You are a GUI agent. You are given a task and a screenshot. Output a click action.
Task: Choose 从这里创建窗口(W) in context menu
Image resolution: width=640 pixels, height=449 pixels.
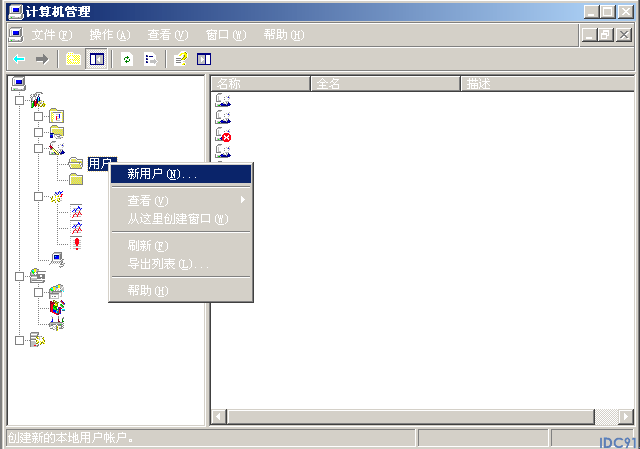[x=181, y=219]
